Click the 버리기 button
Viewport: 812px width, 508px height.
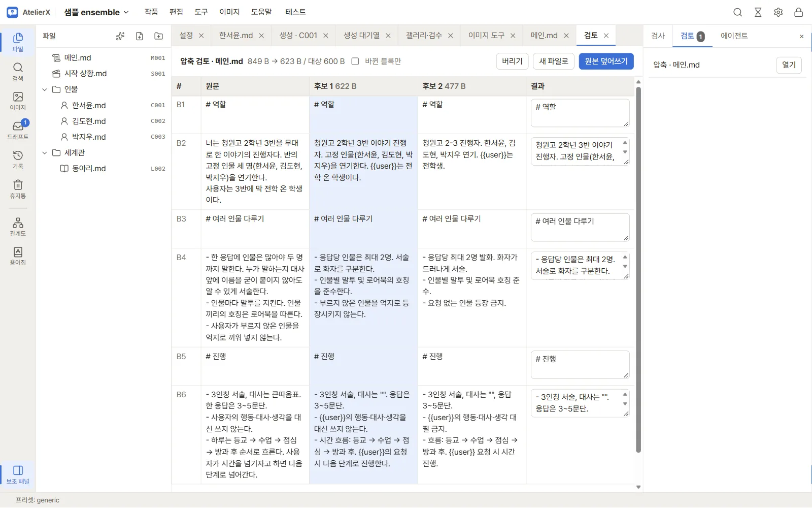click(x=512, y=61)
